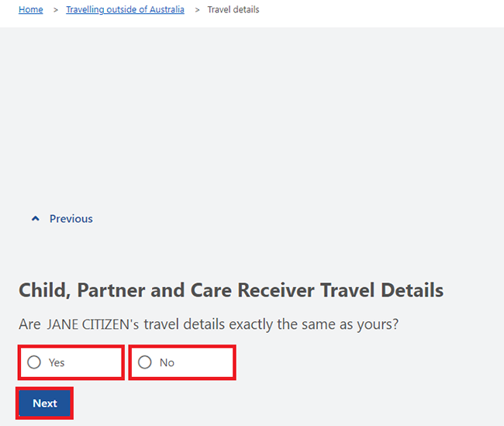Select the No radio circle
The height and width of the screenshot is (426, 504).
click(x=145, y=362)
